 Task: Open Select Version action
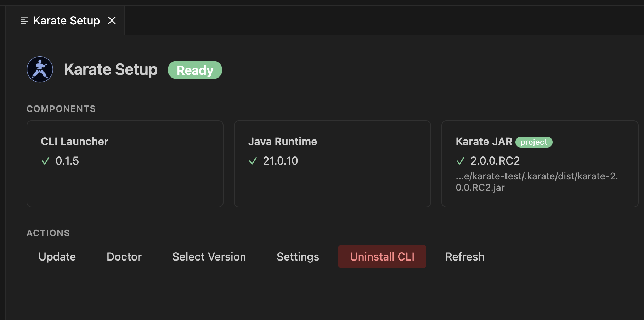(209, 257)
